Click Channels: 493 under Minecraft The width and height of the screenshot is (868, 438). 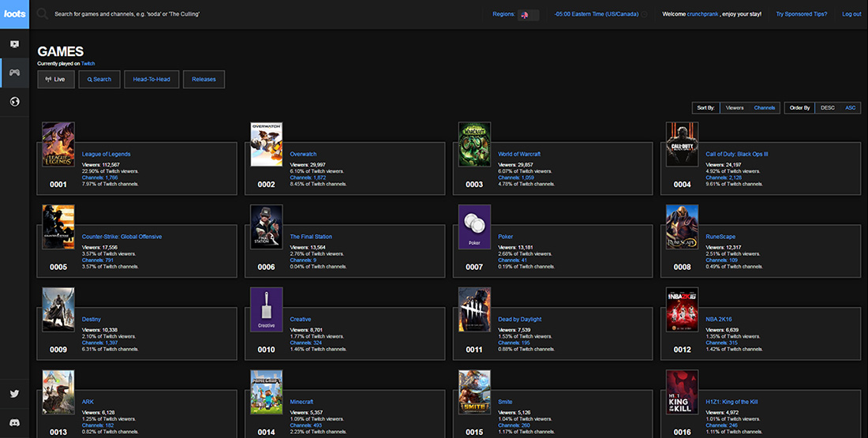306,425
